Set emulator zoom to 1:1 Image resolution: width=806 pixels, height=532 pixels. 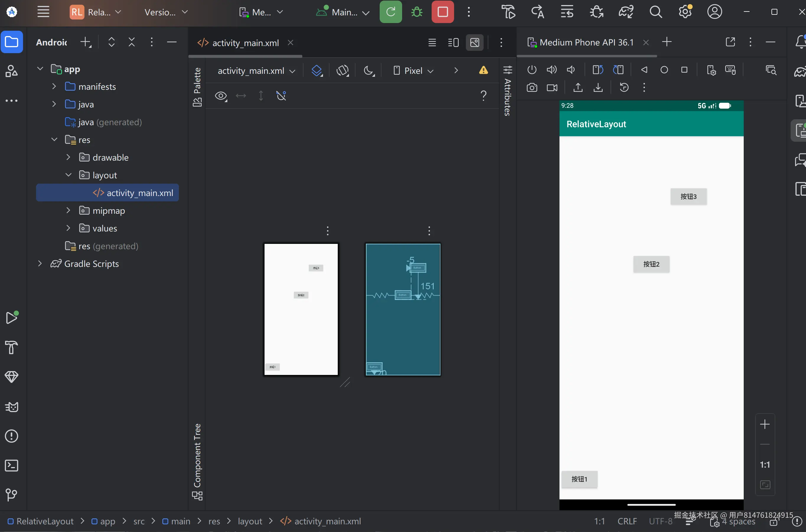[x=765, y=465]
